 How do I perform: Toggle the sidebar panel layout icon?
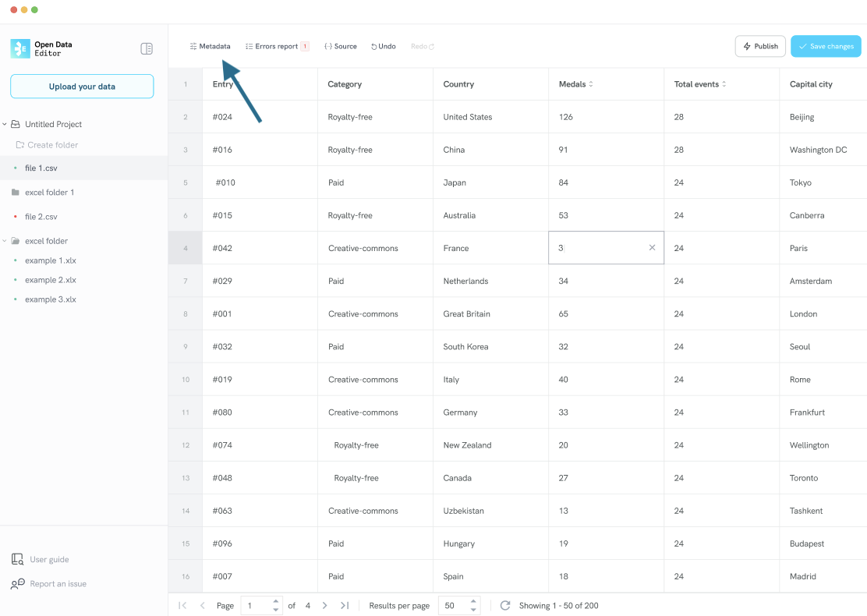click(147, 48)
